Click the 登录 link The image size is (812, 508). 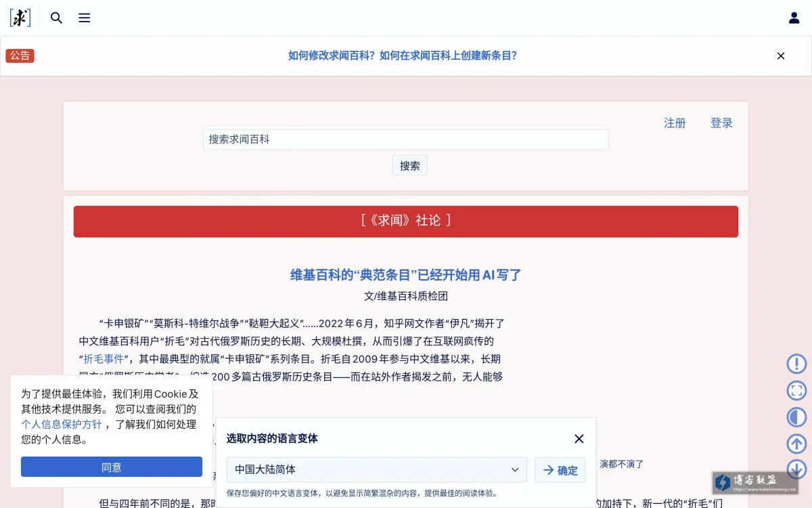pyautogui.click(x=721, y=123)
